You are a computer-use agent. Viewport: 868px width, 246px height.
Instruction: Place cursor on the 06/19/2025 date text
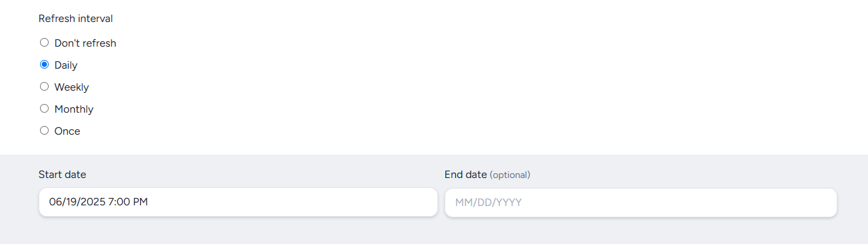pyautogui.click(x=76, y=202)
